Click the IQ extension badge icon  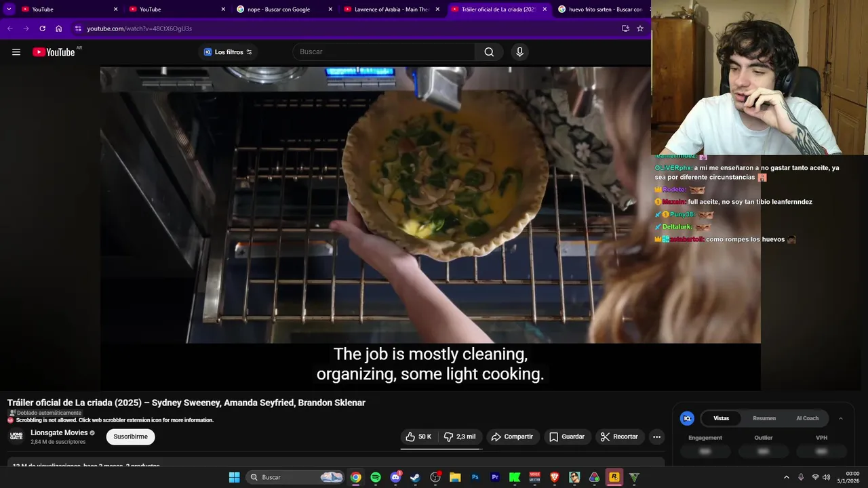687,418
